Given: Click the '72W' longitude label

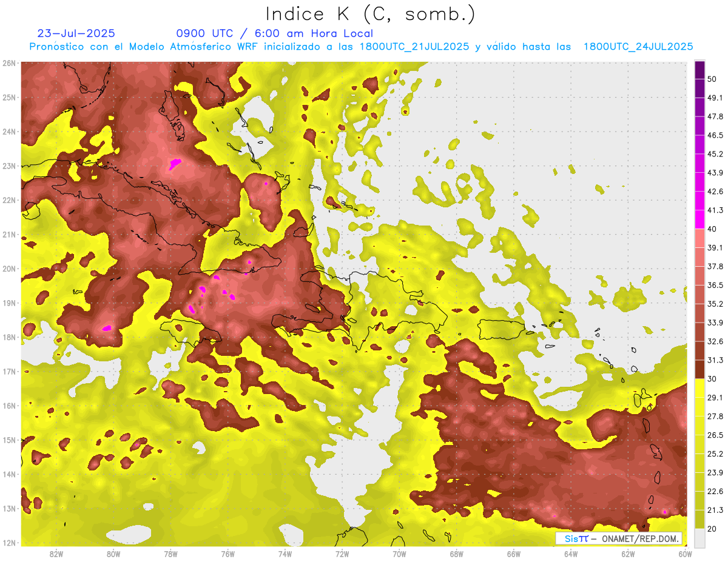Looking at the screenshot, I should (x=342, y=554).
